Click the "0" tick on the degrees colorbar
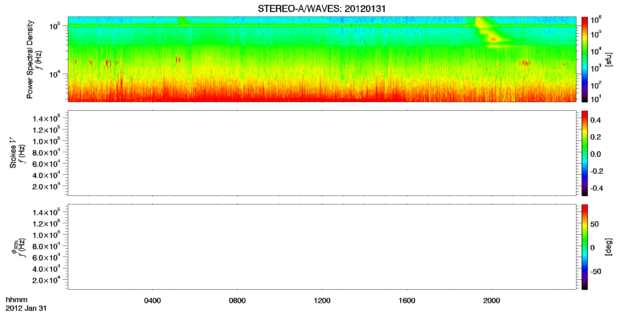 pyautogui.click(x=592, y=248)
